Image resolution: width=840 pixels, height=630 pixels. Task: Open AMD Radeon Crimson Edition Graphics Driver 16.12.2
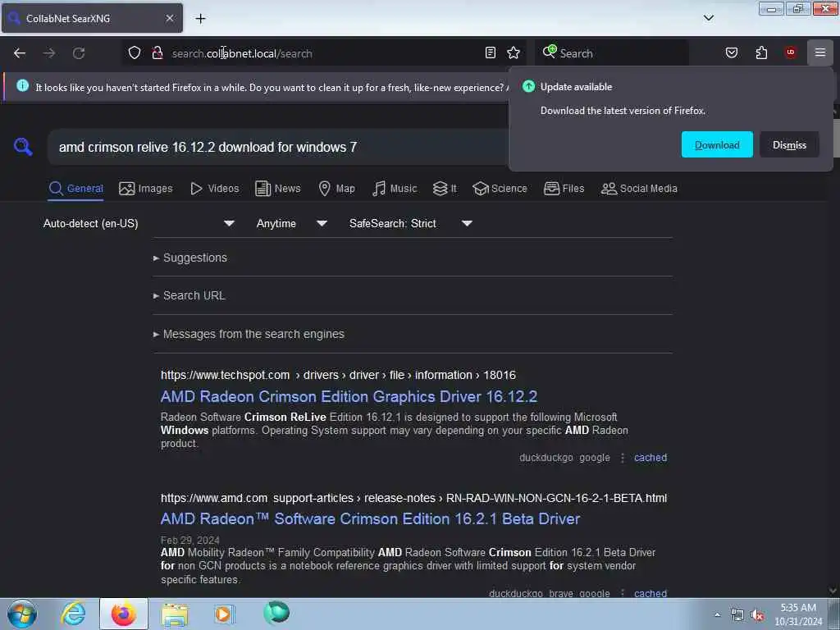click(349, 396)
